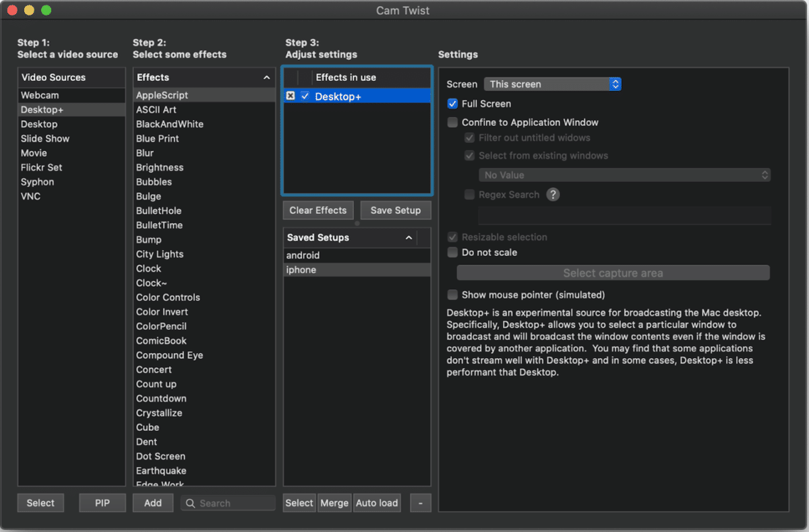The image size is (809, 532).
Task: Uncheck the Full Screen checkbox
Action: tap(453, 104)
